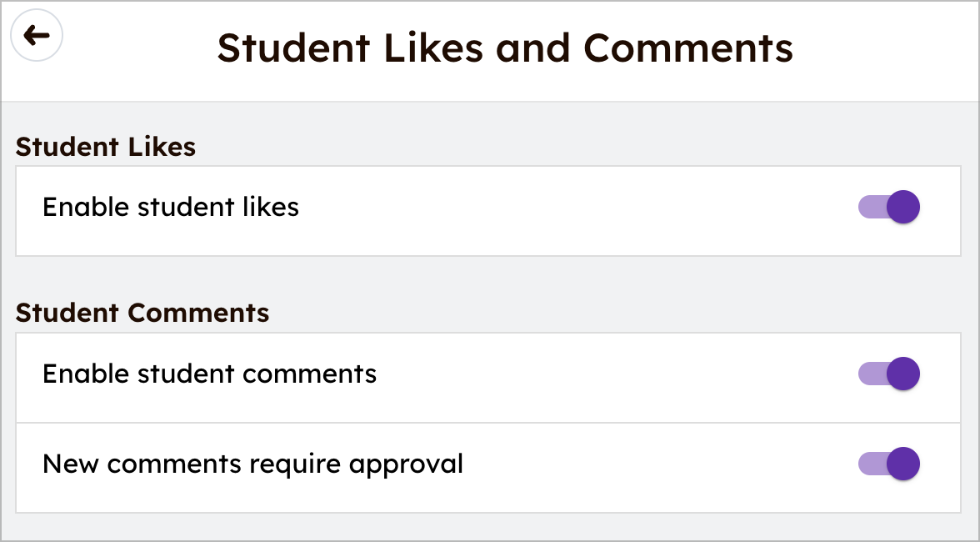980x542 pixels.
Task: Turn off Enable student comments switch
Action: [x=888, y=374]
